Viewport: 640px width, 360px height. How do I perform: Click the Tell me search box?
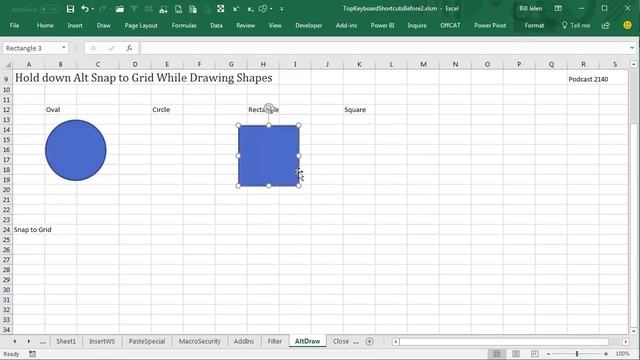click(x=576, y=25)
